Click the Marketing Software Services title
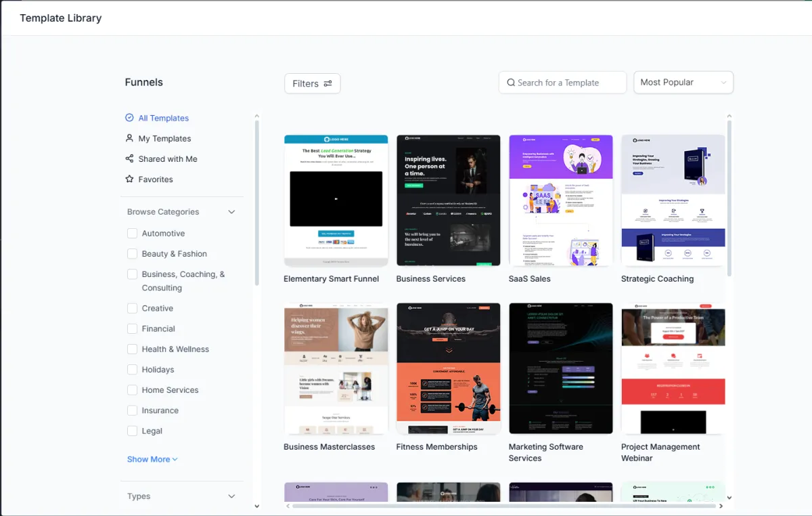The image size is (812, 516). [546, 452]
